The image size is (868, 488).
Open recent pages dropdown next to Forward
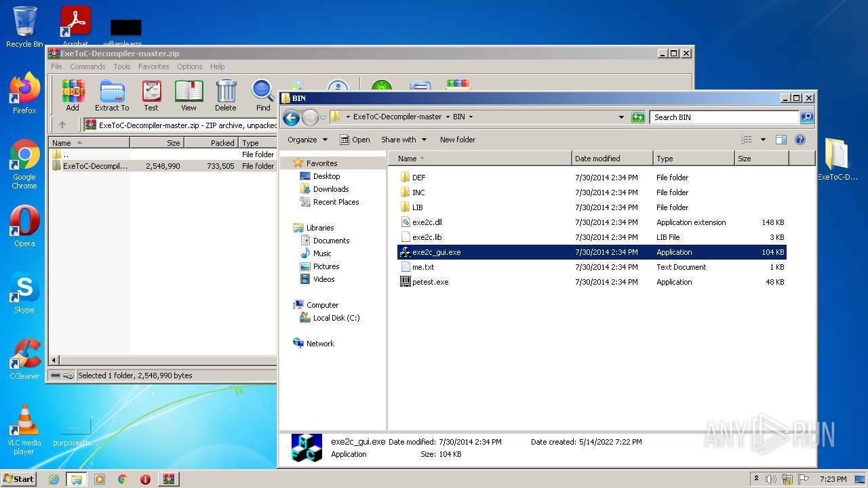(x=323, y=117)
